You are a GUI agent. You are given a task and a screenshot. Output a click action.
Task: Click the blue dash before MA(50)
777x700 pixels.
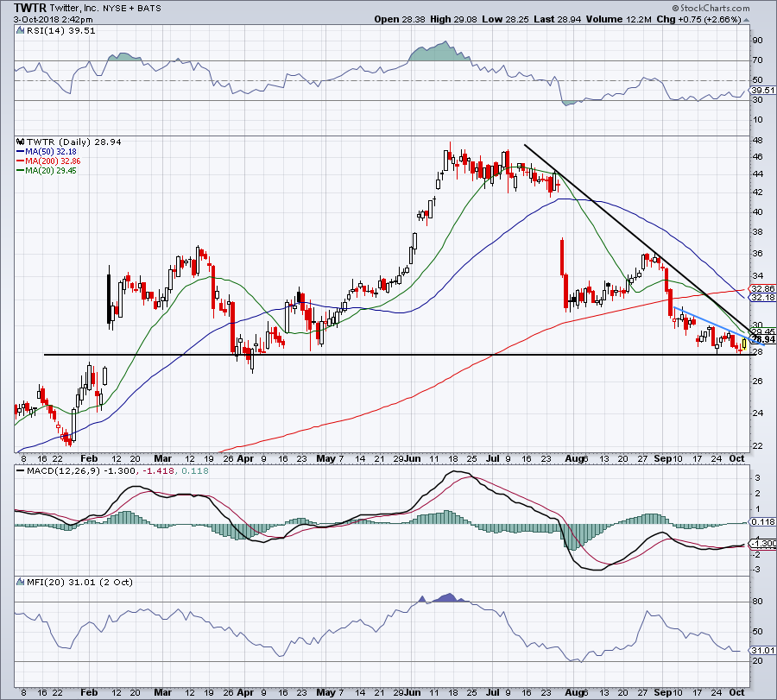coord(21,152)
